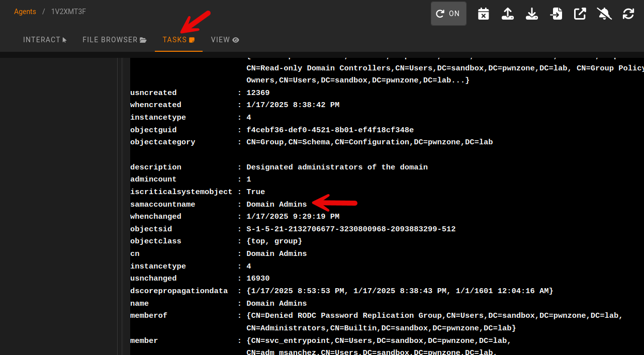Click the circular arrows sync icon
644x355 pixels.
click(x=628, y=14)
